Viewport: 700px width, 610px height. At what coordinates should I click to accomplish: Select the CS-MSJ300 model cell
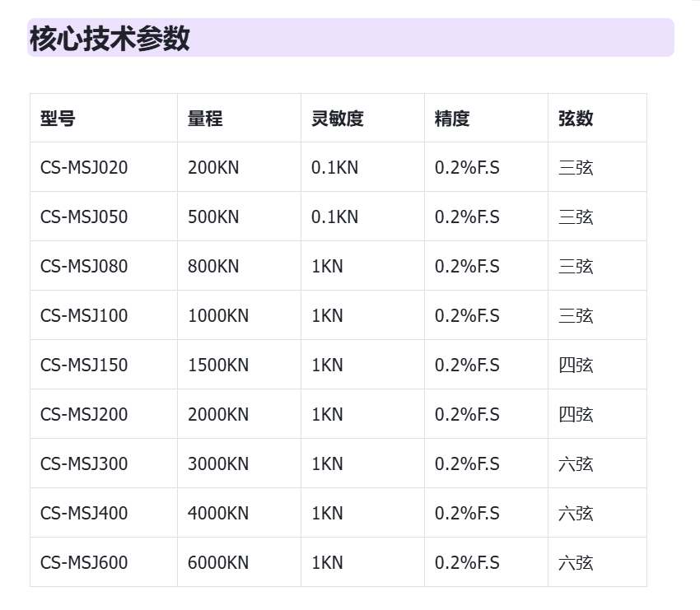click(84, 464)
